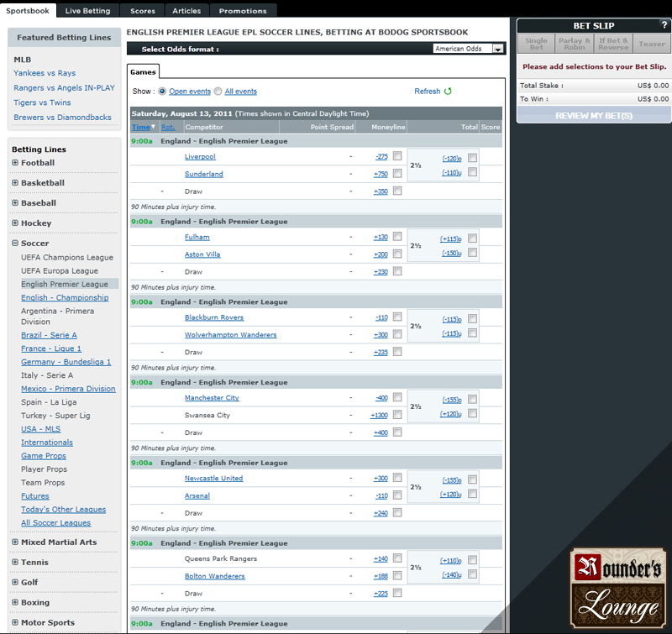Sort games by the Time column

pyautogui.click(x=141, y=128)
